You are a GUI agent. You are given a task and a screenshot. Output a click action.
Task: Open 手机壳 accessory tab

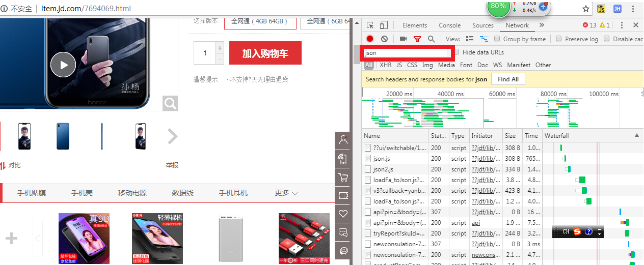coord(82,193)
